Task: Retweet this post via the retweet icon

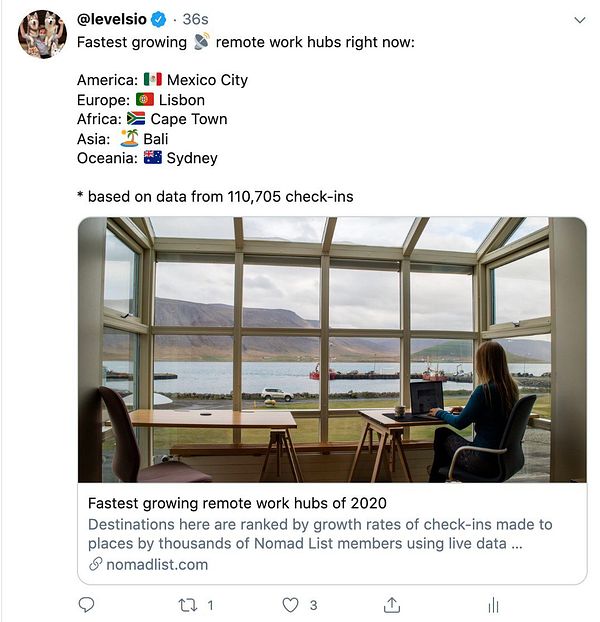Action: point(188,605)
